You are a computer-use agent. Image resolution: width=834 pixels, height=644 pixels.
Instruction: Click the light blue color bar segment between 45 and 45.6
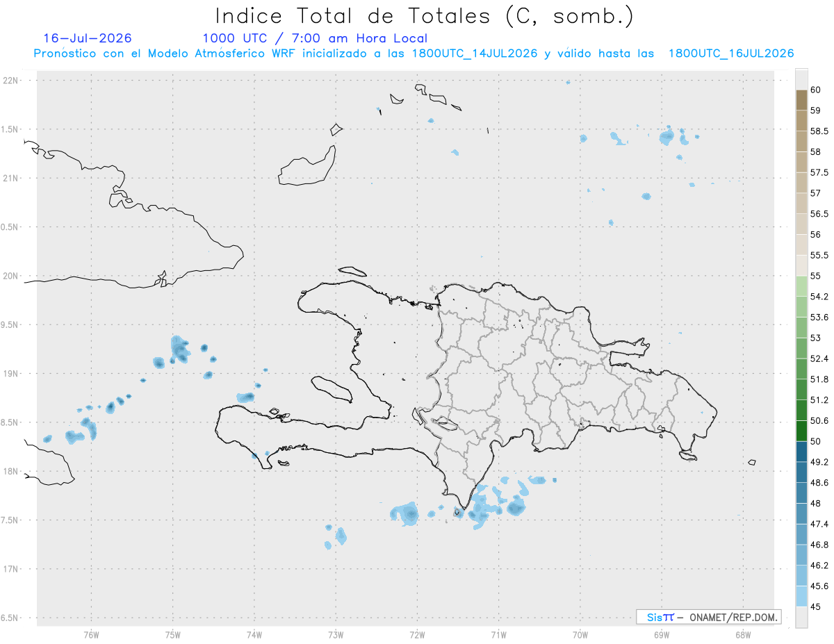801,596
